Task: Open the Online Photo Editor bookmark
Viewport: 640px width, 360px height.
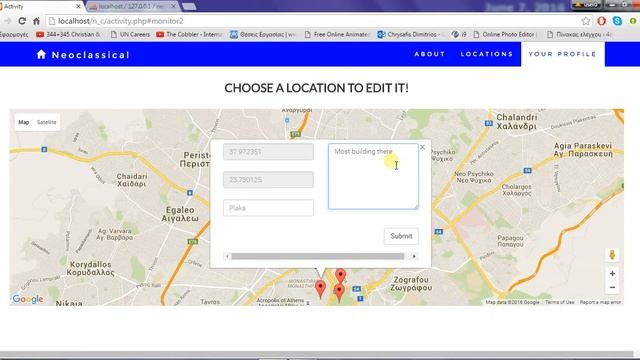Action: pyautogui.click(x=505, y=35)
